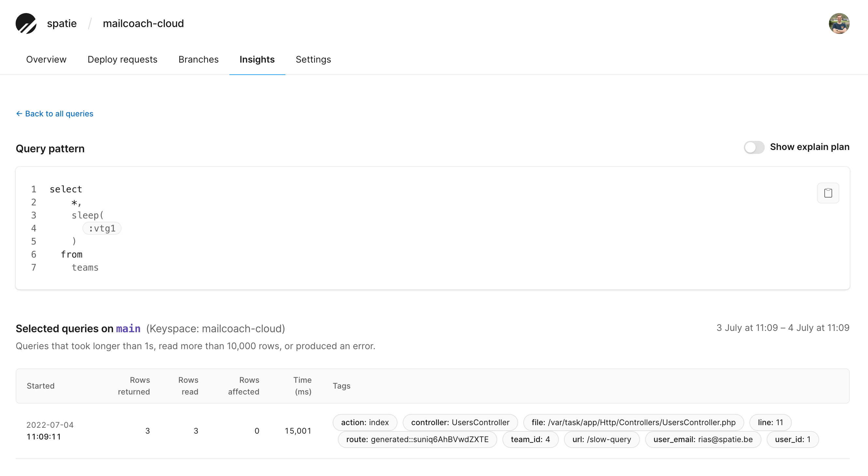Image resolution: width=868 pixels, height=476 pixels.
Task: Click the Started column header
Action: coord(40,386)
